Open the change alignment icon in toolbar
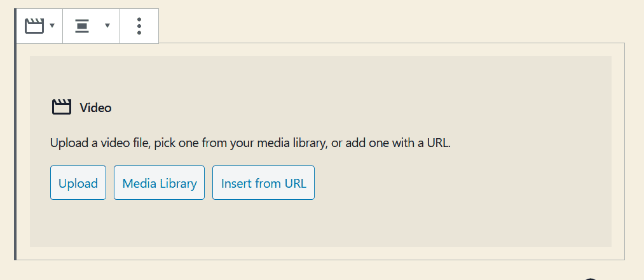This screenshot has width=644, height=280. 82,26
